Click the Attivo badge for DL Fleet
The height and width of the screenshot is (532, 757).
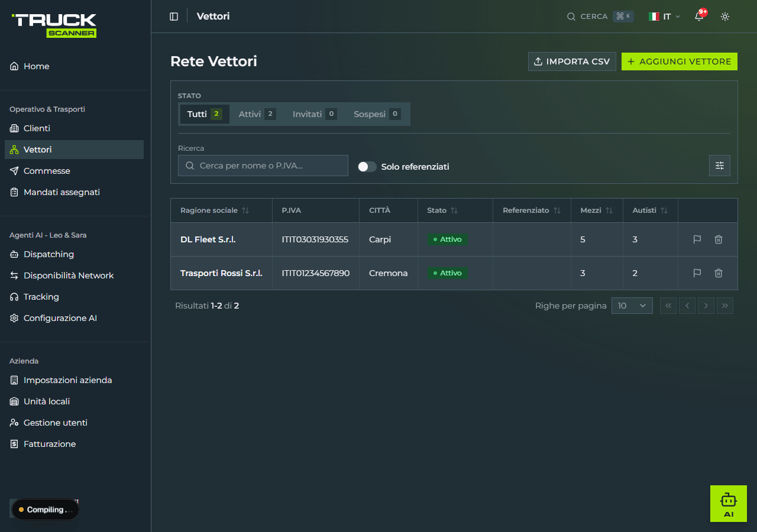click(x=448, y=239)
